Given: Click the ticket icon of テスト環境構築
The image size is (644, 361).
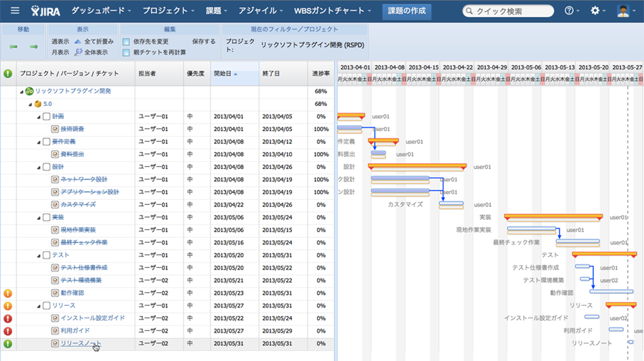Looking at the screenshot, I should (x=55, y=280).
